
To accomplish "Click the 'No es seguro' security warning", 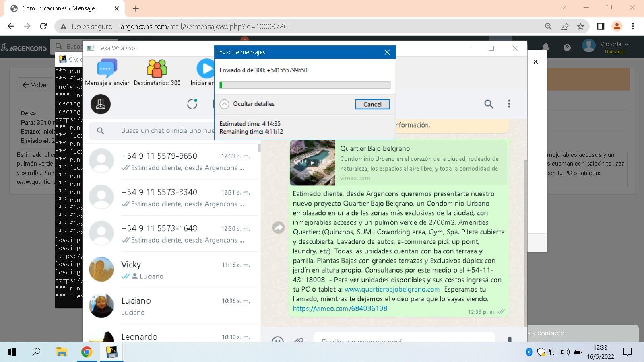I will [x=87, y=27].
